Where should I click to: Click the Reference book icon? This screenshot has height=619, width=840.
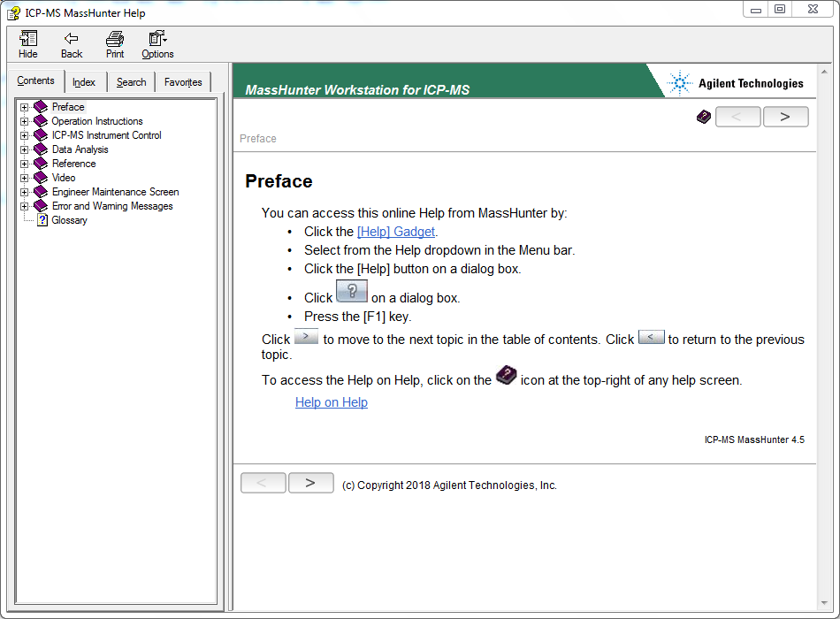pyautogui.click(x=41, y=164)
